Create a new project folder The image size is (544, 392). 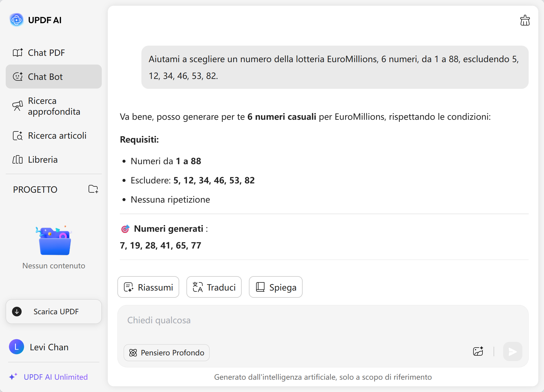pos(93,189)
